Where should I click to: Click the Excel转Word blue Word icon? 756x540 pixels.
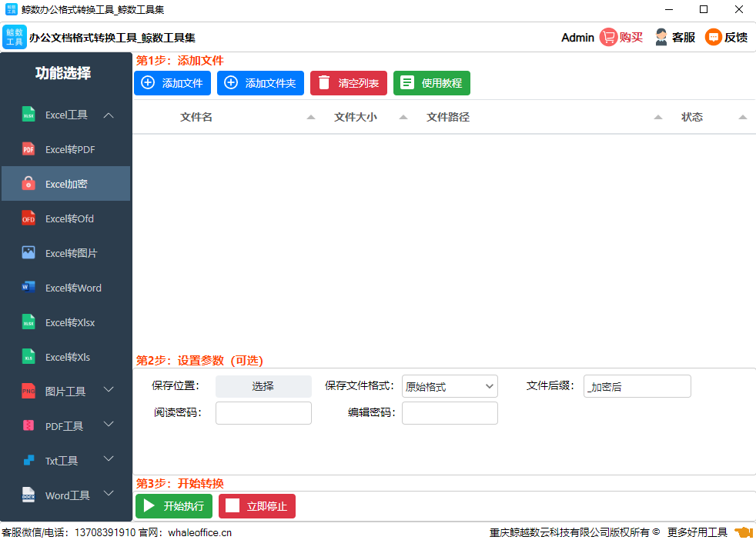click(28, 287)
